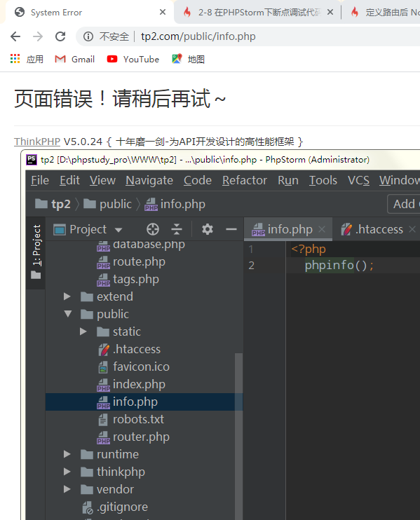Open the Edit menu in PhpStorm
The width and height of the screenshot is (420, 520).
click(x=69, y=180)
